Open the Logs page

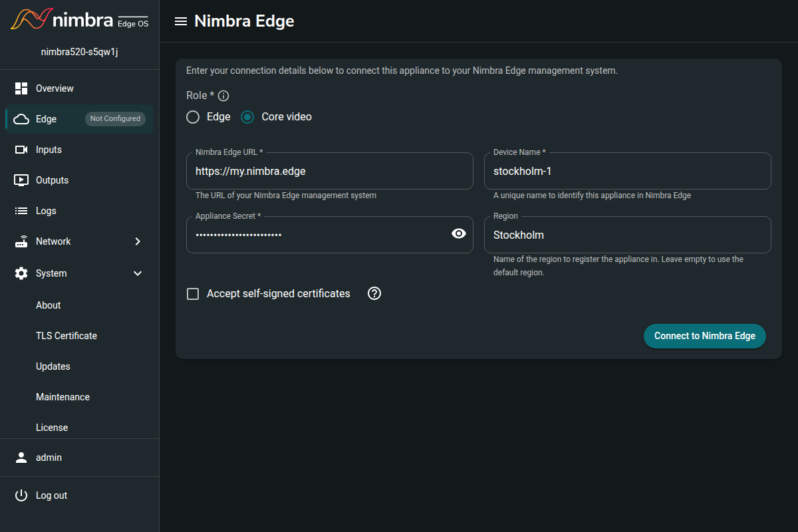(x=80, y=211)
